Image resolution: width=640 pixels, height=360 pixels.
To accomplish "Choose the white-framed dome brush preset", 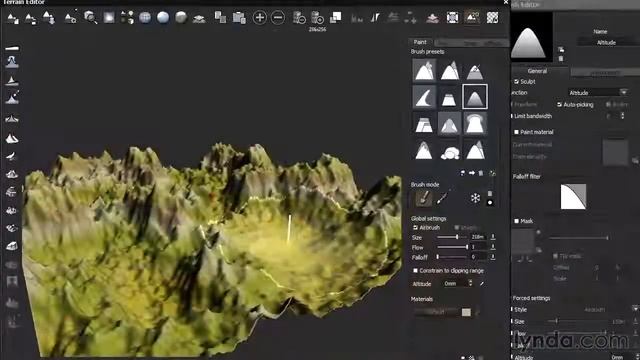I will pos(475,97).
